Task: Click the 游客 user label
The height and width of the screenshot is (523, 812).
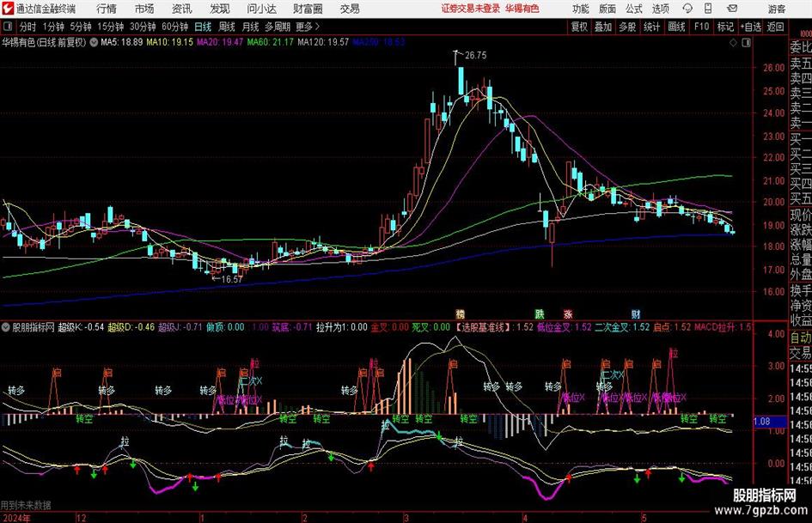Action: click(x=776, y=9)
